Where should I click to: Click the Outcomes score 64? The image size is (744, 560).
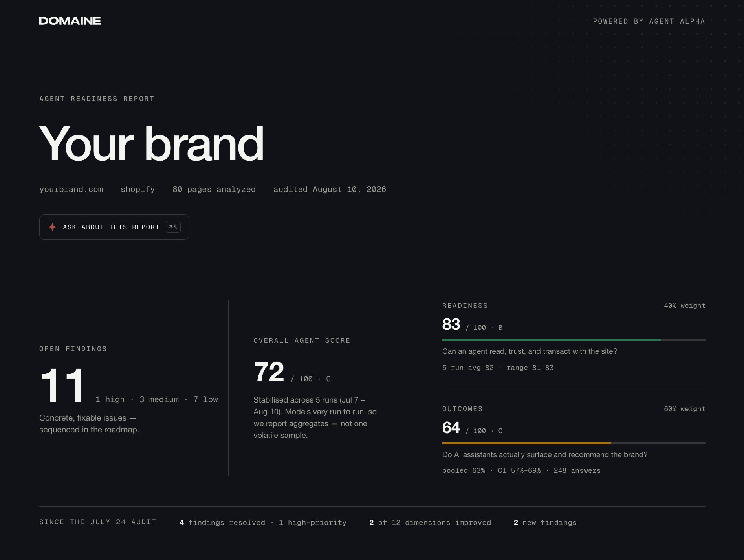[x=451, y=428]
